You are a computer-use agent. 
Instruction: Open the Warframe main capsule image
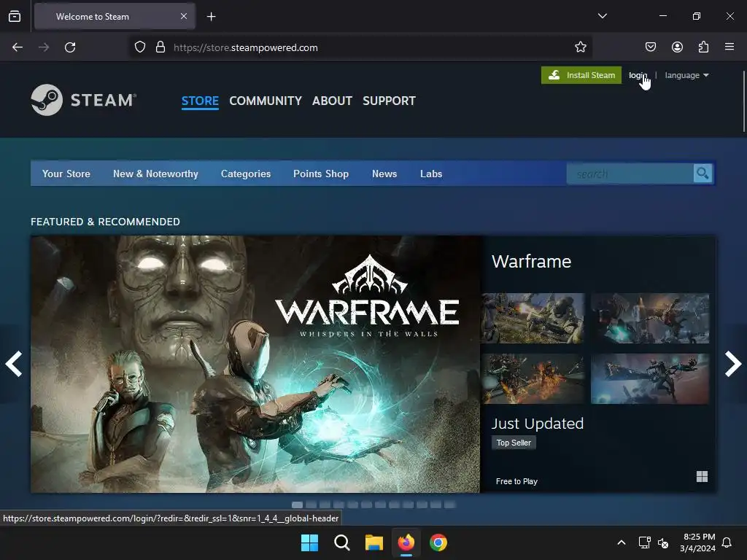pos(255,364)
